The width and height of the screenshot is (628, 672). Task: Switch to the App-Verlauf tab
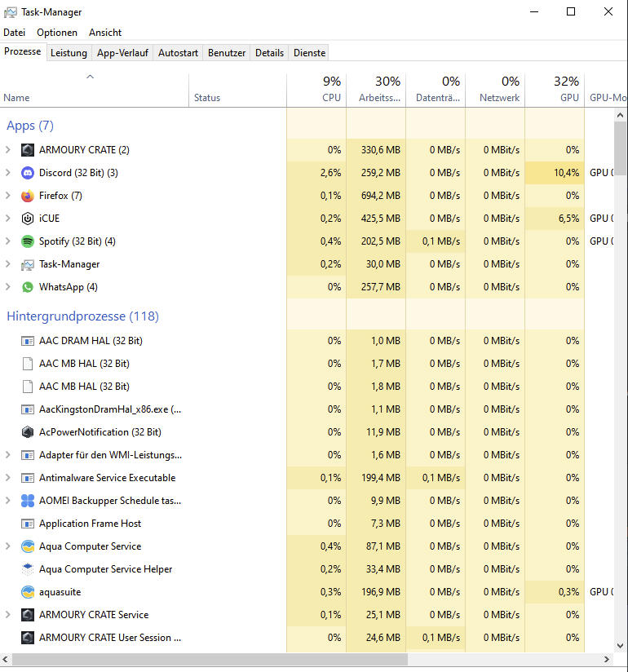[122, 53]
